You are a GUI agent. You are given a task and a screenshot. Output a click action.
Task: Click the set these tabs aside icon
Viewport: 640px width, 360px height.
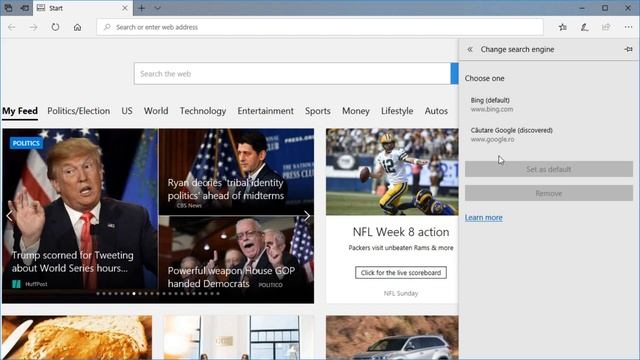pos(24,8)
